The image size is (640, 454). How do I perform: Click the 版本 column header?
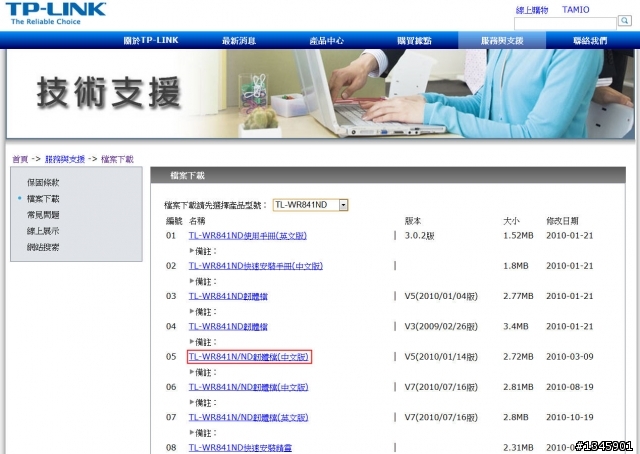(x=413, y=221)
